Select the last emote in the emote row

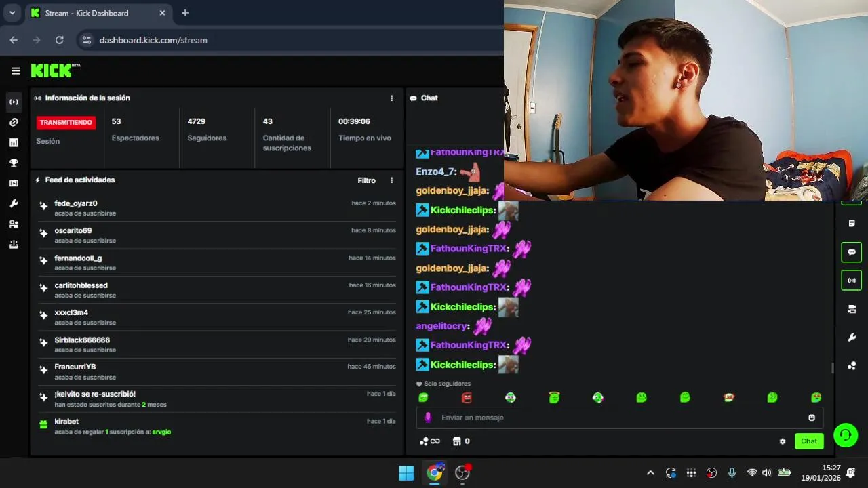(816, 398)
